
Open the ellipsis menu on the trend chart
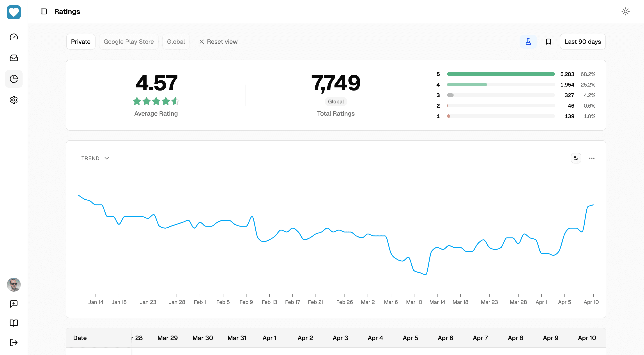[592, 158]
